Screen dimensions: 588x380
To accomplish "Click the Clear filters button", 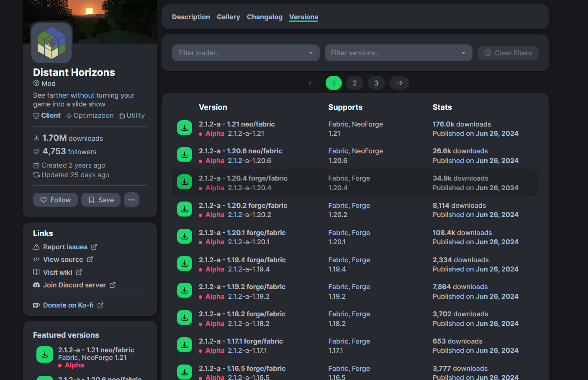I will [508, 53].
